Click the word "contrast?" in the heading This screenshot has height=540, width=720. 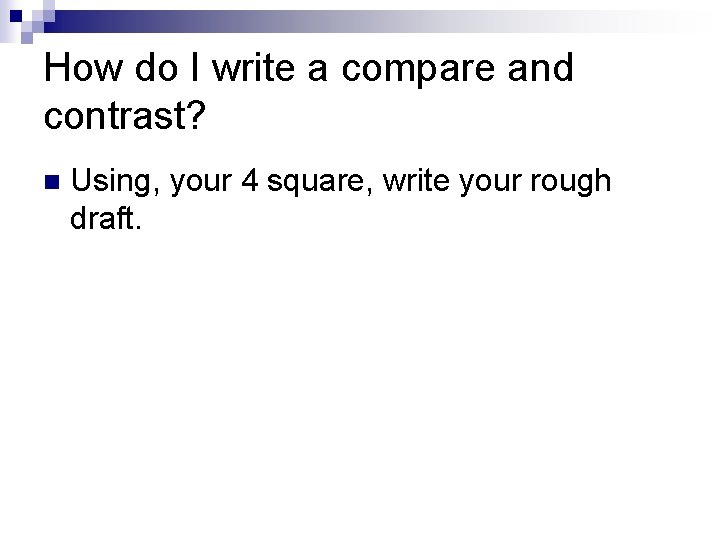click(126, 116)
